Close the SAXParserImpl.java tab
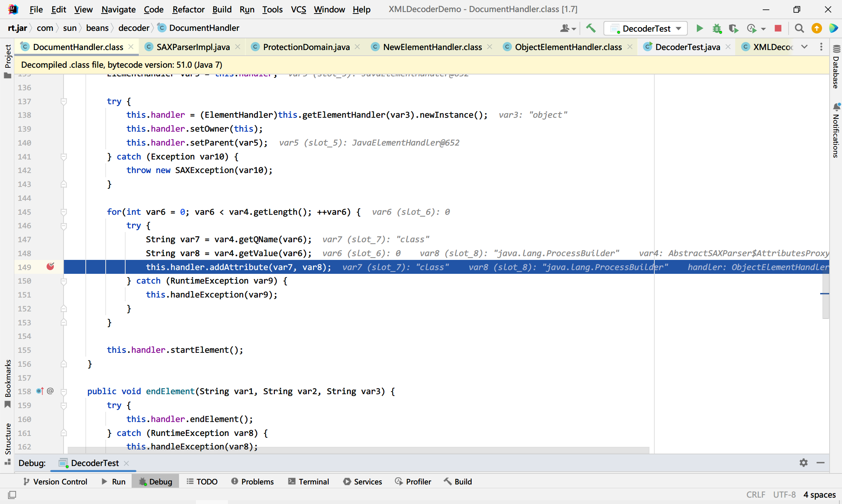Viewport: 842px width, 504px height. [238, 47]
